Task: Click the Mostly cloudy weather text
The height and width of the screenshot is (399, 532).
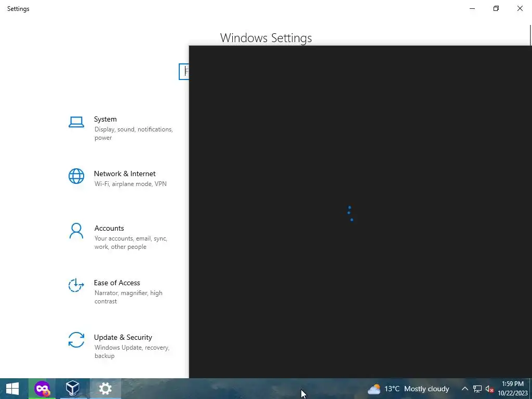Action: coord(427,389)
